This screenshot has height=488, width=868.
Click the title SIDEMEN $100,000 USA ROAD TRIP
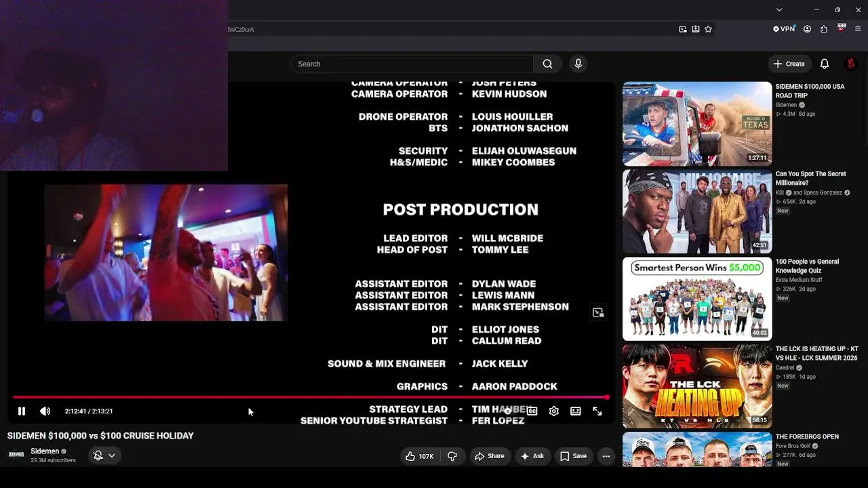(810, 91)
